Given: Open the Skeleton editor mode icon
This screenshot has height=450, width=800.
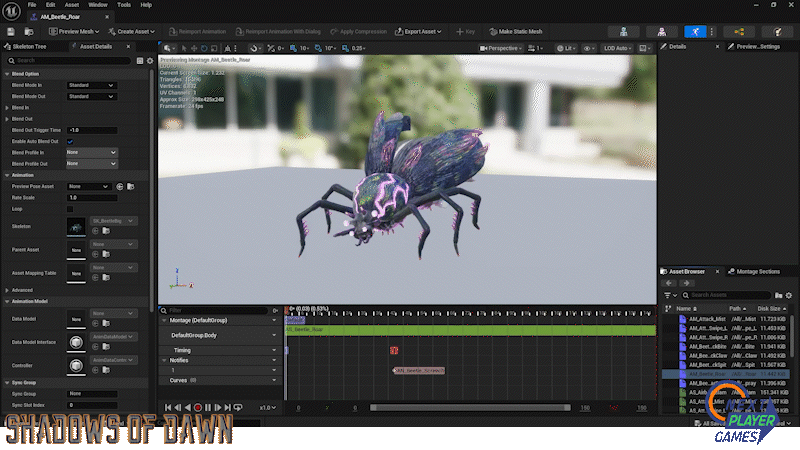Looking at the screenshot, I should [623, 32].
